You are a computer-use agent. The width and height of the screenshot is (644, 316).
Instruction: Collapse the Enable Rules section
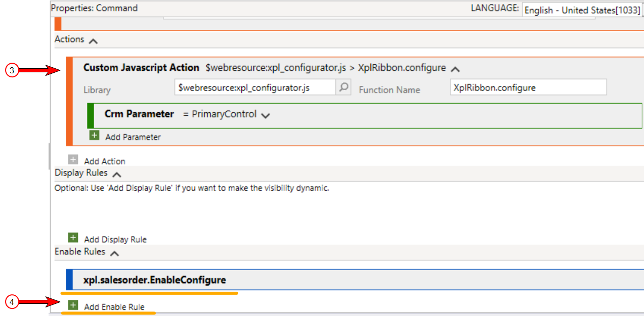(x=114, y=253)
